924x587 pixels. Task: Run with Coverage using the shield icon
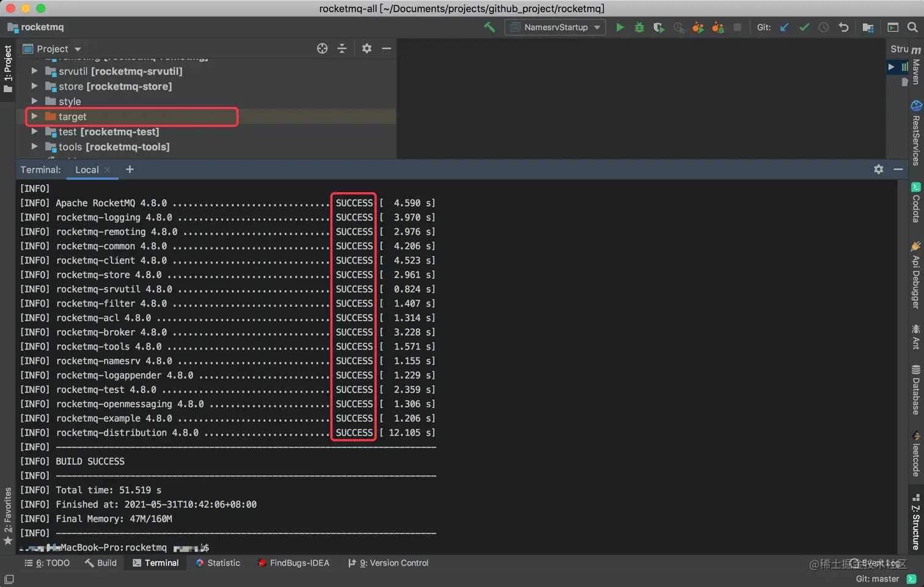(658, 27)
